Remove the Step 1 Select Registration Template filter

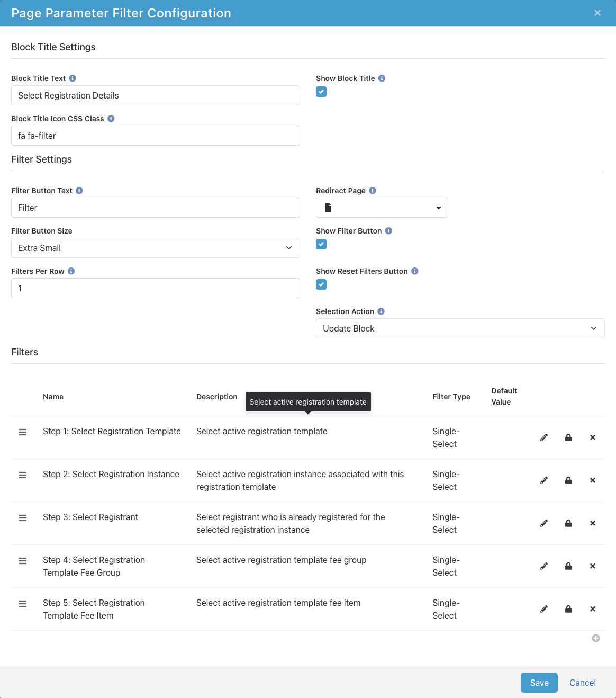pos(592,437)
